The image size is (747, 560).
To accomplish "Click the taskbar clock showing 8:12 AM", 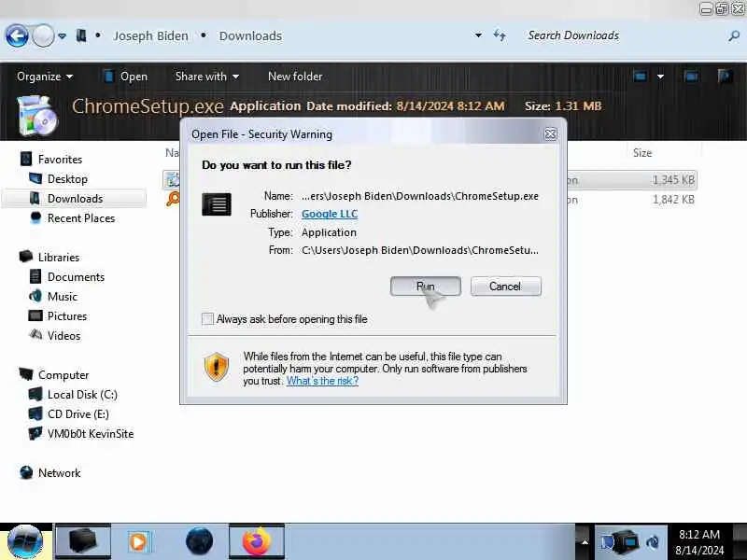I will (699, 542).
